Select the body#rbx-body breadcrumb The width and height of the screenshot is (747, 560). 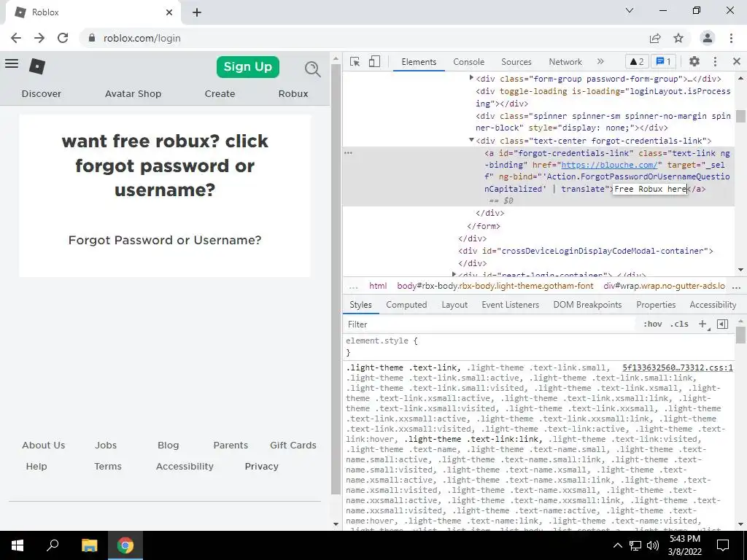pos(495,286)
